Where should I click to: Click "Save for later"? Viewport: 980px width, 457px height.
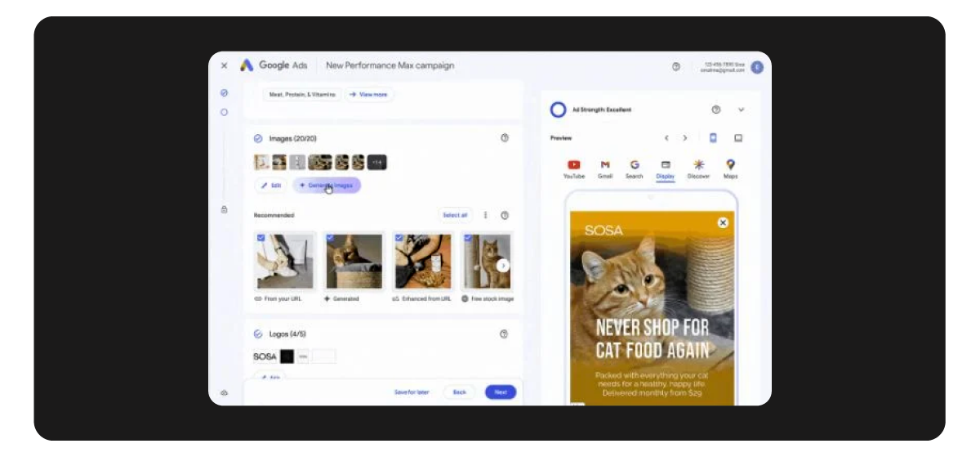412,392
